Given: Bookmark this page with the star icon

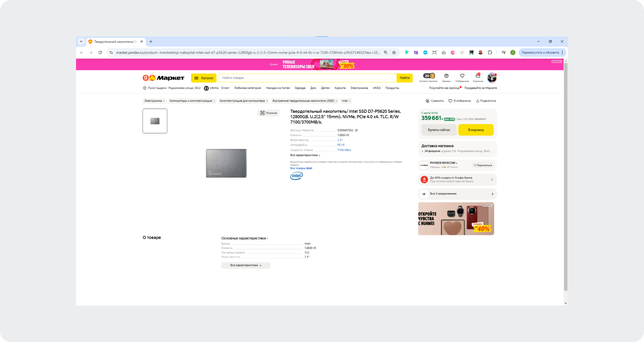Looking at the screenshot, I should (x=394, y=53).
